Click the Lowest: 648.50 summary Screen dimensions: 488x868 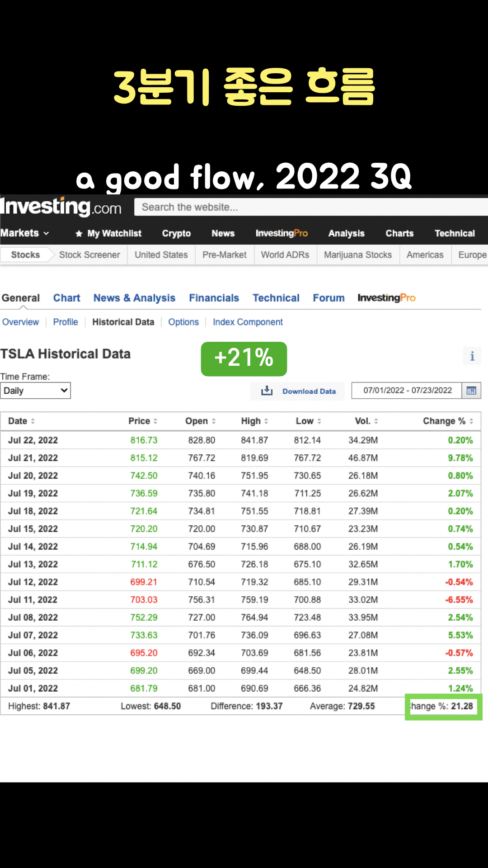pyautogui.click(x=150, y=706)
